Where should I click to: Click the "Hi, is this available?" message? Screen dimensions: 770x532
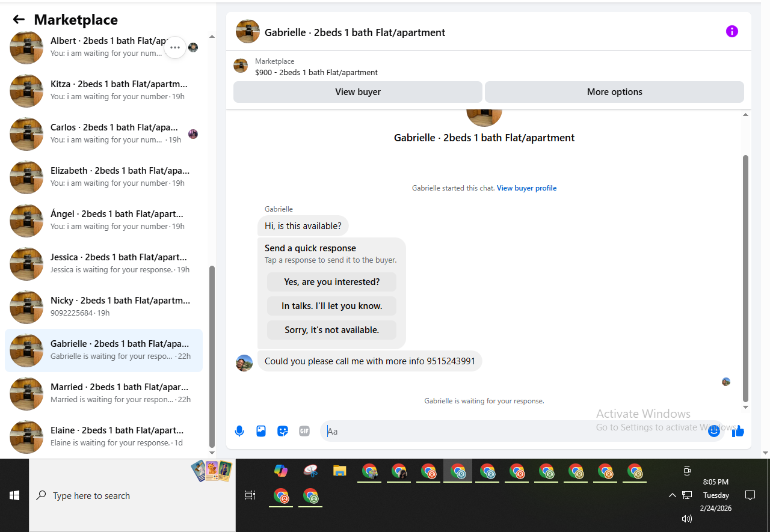303,226
